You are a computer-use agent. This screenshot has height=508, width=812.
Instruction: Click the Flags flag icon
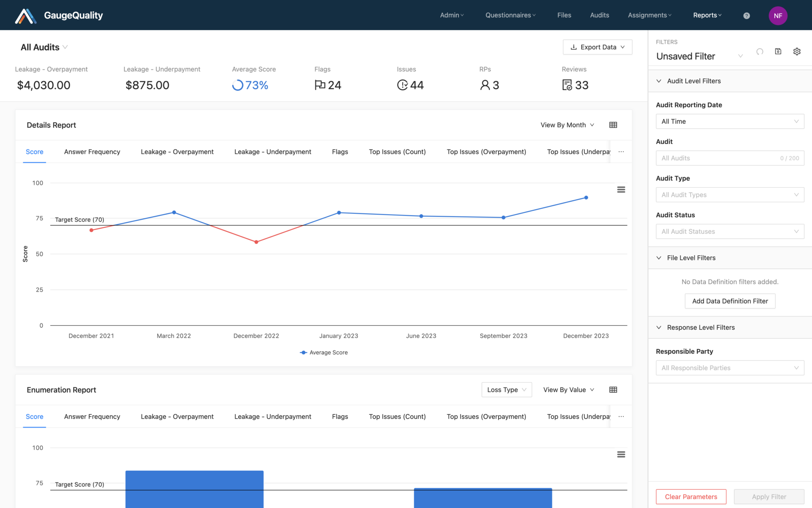[x=320, y=85]
